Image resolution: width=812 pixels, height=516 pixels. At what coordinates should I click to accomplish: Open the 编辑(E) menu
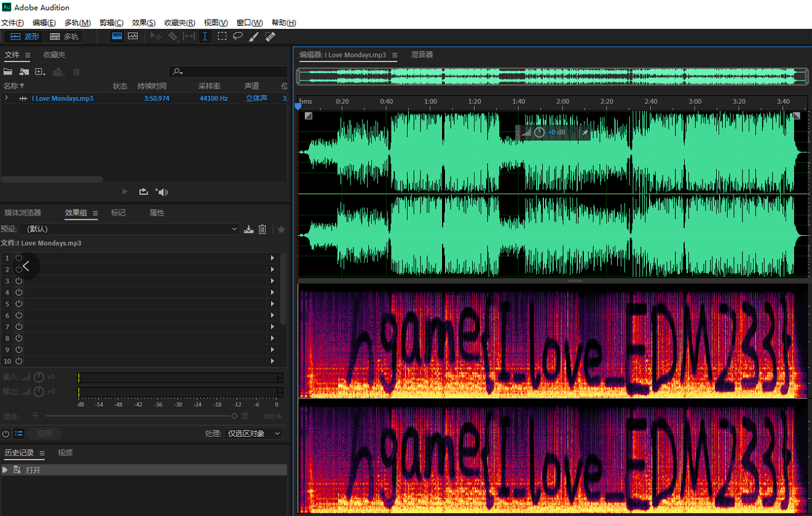(44, 23)
